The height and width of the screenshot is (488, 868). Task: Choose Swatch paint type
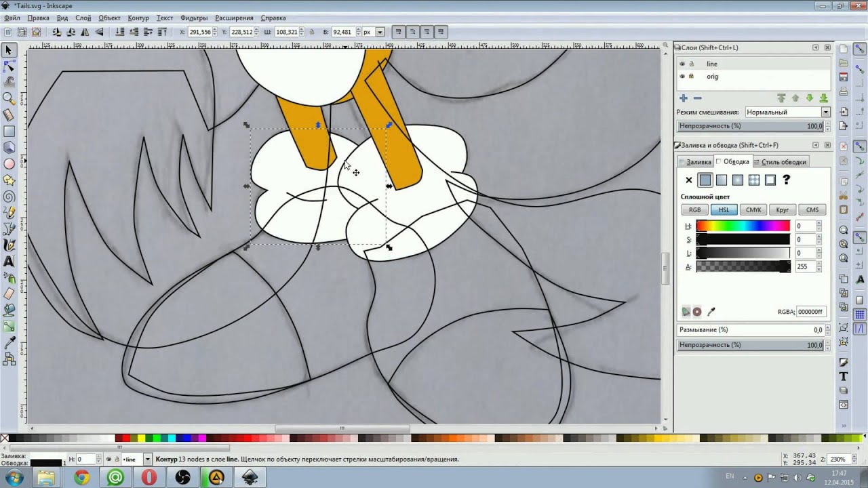[770, 180]
